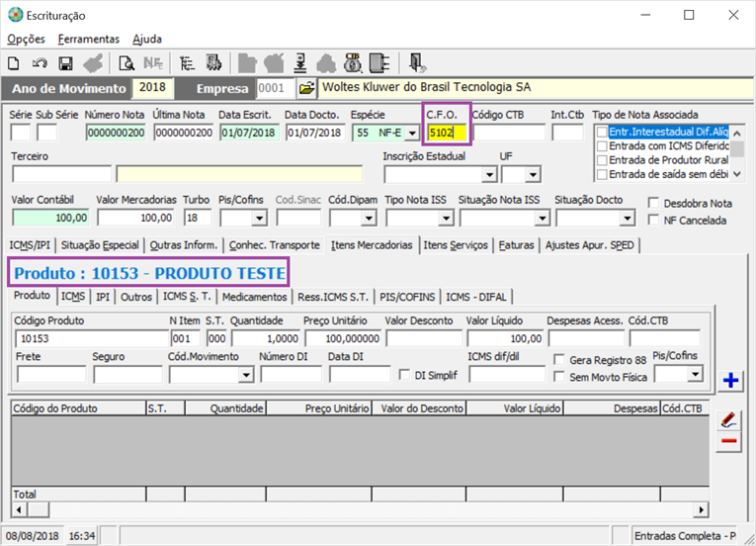
Task: Open the Ferramentas menu
Action: [88, 39]
